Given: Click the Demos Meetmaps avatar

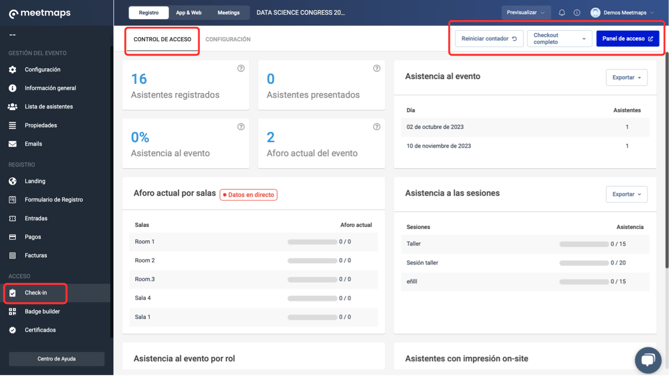Looking at the screenshot, I should click(x=595, y=13).
